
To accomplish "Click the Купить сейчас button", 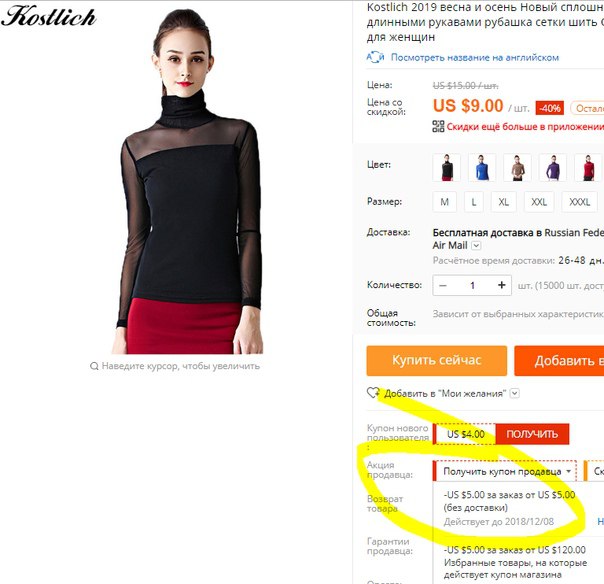I will [436, 360].
